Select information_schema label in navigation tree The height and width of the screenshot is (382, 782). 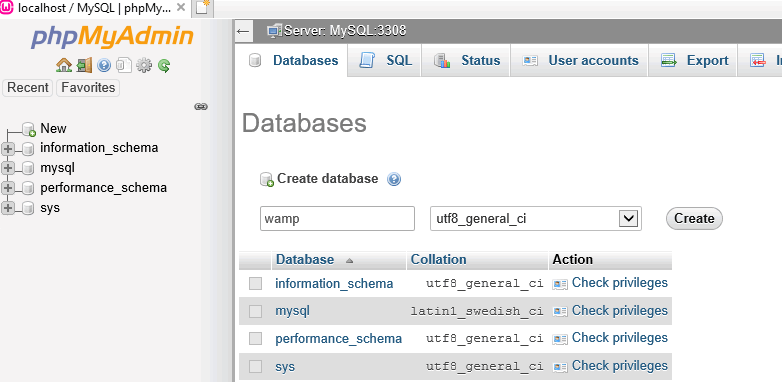click(99, 148)
